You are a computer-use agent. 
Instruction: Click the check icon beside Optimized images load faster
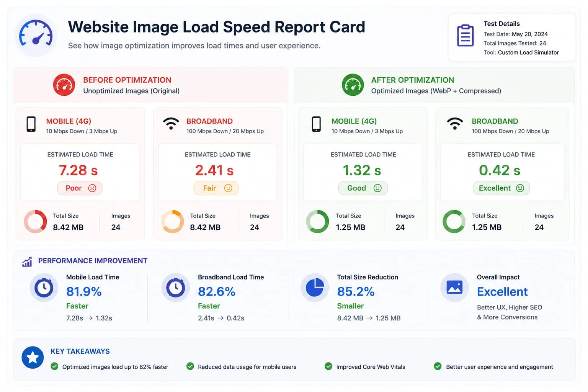(x=54, y=366)
